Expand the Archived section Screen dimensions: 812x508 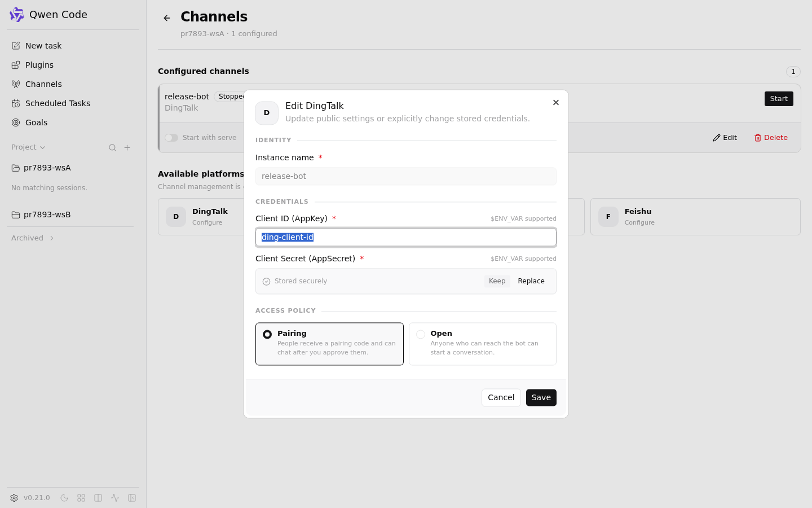[x=33, y=238]
